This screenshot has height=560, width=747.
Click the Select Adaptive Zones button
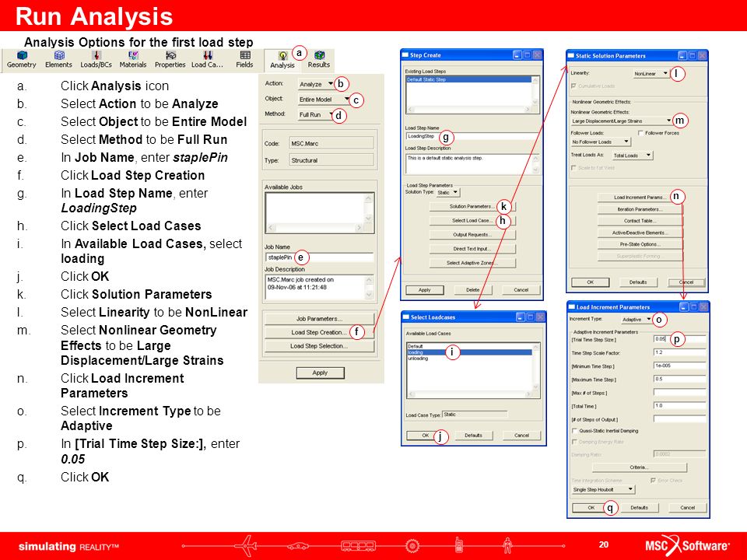472,263
